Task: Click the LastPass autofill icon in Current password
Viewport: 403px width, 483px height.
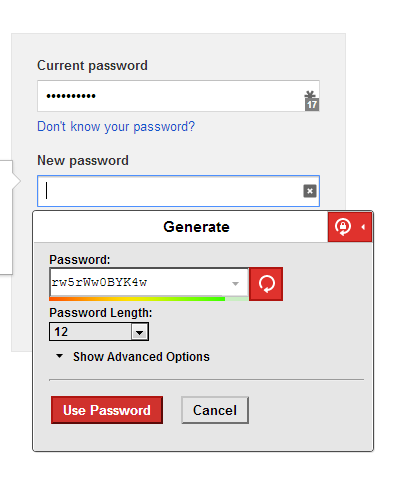Action: (312, 101)
